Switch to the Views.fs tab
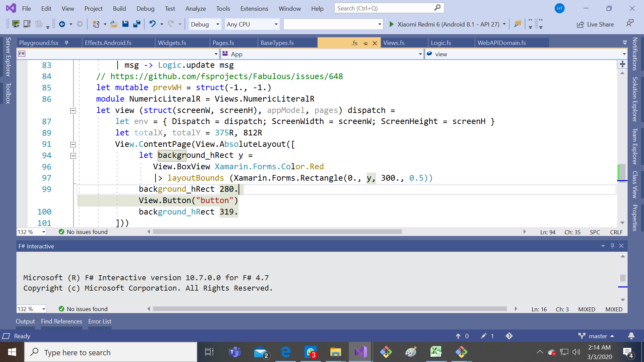Viewport: 644px width, 362px height. pos(394,43)
